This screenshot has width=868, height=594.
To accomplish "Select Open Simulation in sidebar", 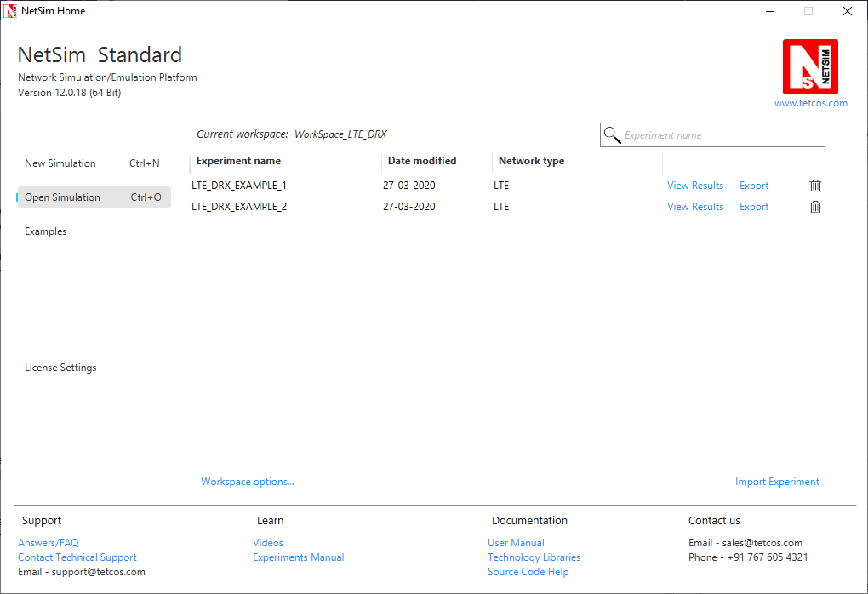I will tap(94, 197).
